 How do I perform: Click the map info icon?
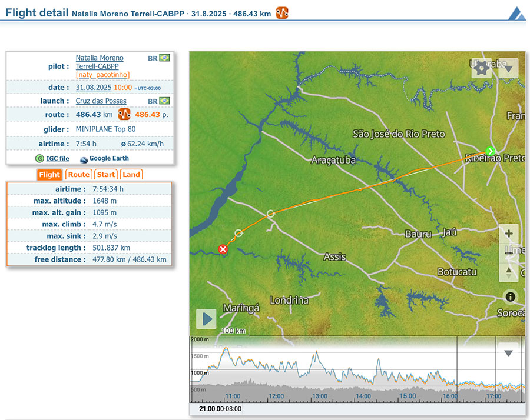510,297
